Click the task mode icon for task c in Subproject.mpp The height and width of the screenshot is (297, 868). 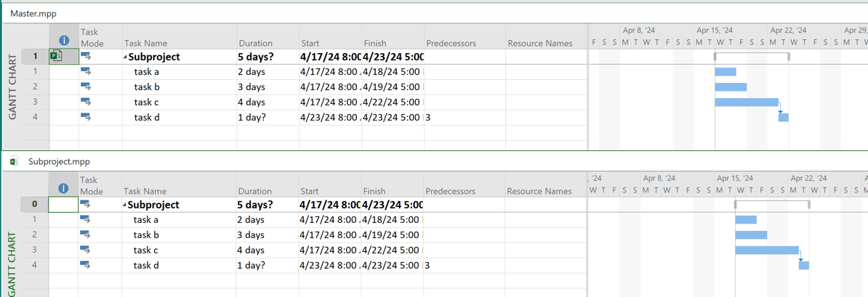pos(86,249)
